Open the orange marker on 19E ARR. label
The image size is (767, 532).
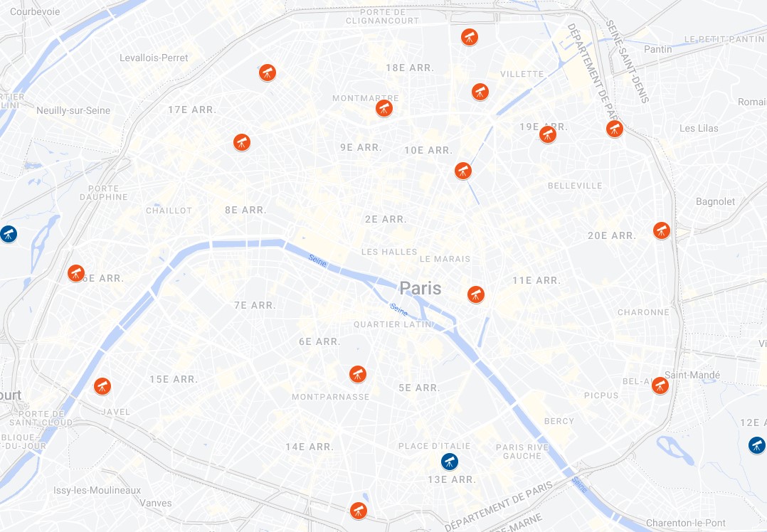click(547, 134)
